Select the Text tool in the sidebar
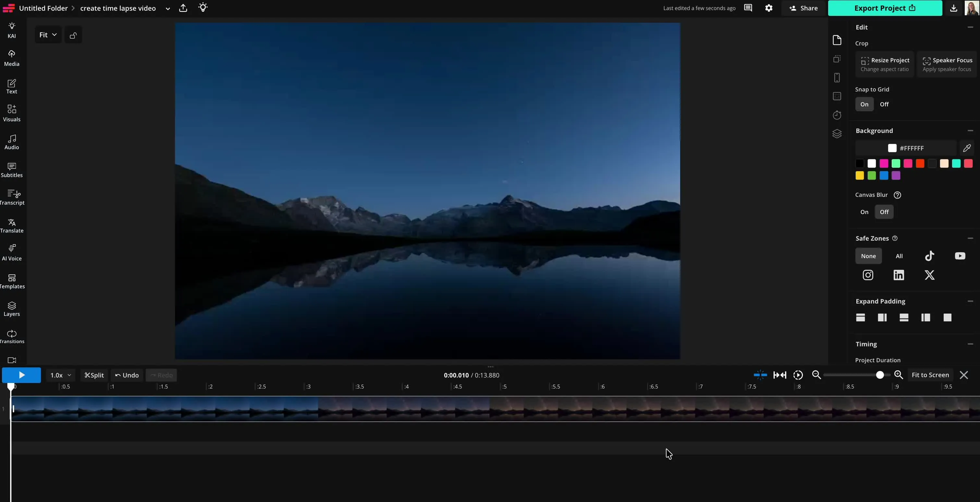The width and height of the screenshot is (980, 502). pyautogui.click(x=12, y=86)
